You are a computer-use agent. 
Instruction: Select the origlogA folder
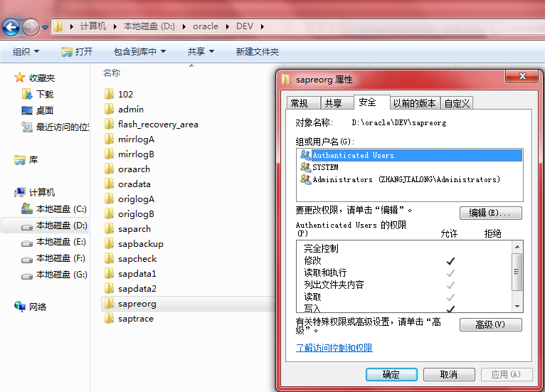coord(129,198)
